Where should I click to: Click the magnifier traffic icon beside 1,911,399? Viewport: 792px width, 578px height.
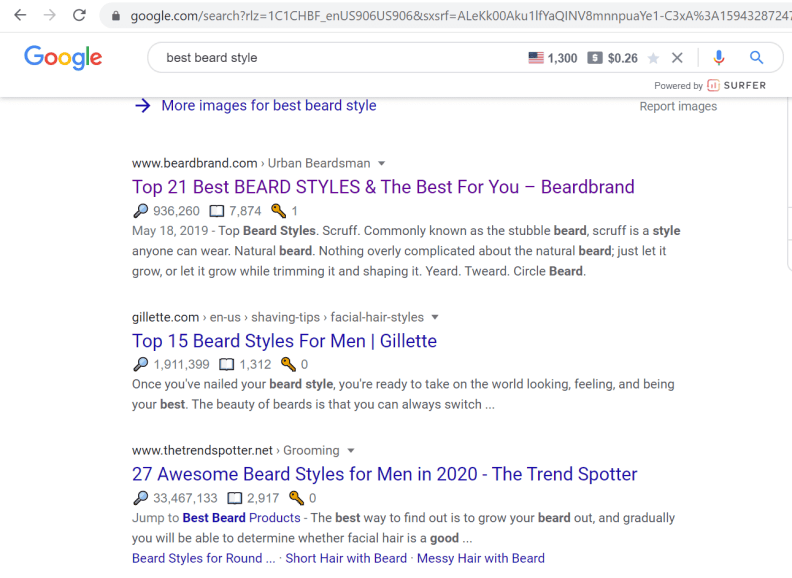click(140, 364)
